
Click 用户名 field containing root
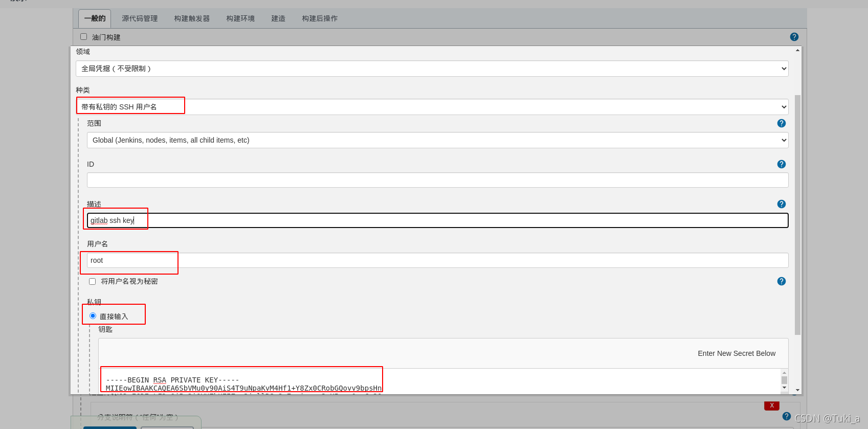click(437, 260)
